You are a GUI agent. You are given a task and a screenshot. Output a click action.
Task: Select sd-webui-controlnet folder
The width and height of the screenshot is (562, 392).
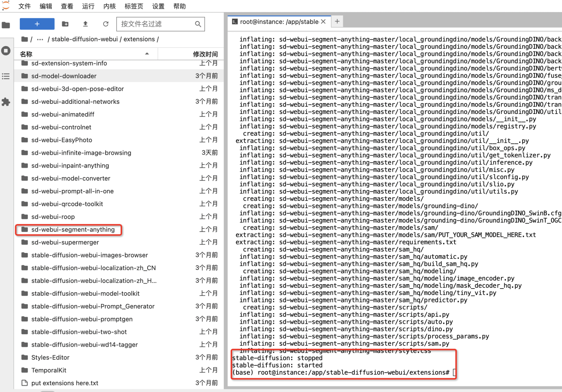coord(120,127)
